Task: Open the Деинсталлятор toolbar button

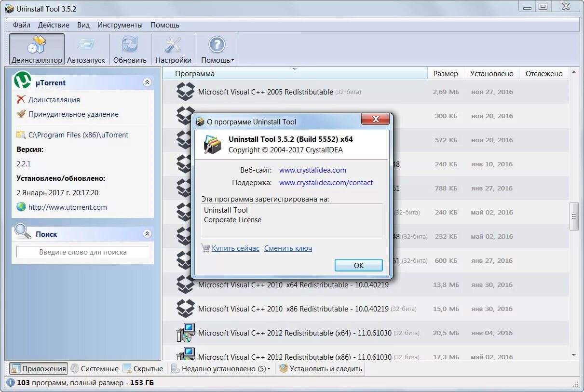Action: pos(37,50)
